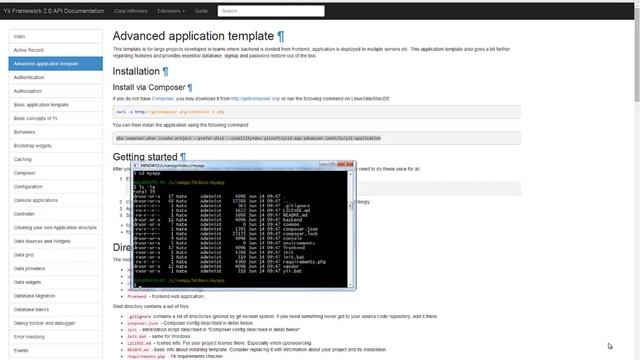This screenshot has width=640, height=360.
Task: Open the Behaviors sidebar entry
Action: pyautogui.click(x=56, y=132)
